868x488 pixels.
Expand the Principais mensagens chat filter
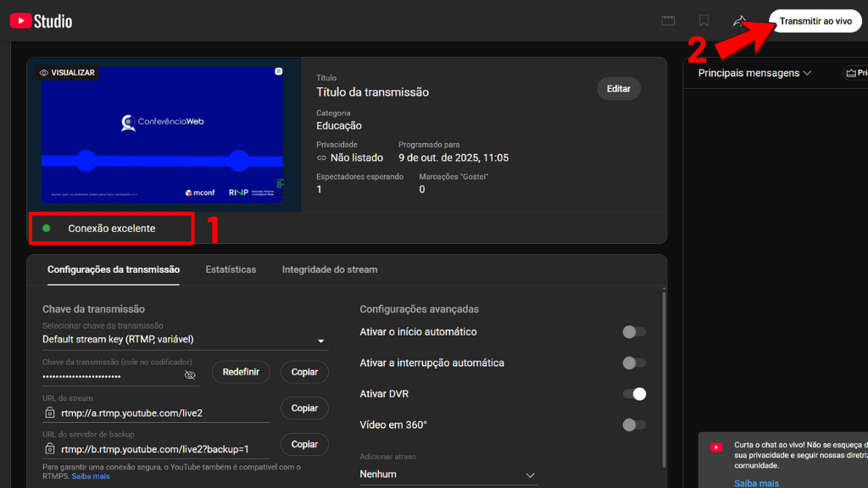pyautogui.click(x=754, y=74)
